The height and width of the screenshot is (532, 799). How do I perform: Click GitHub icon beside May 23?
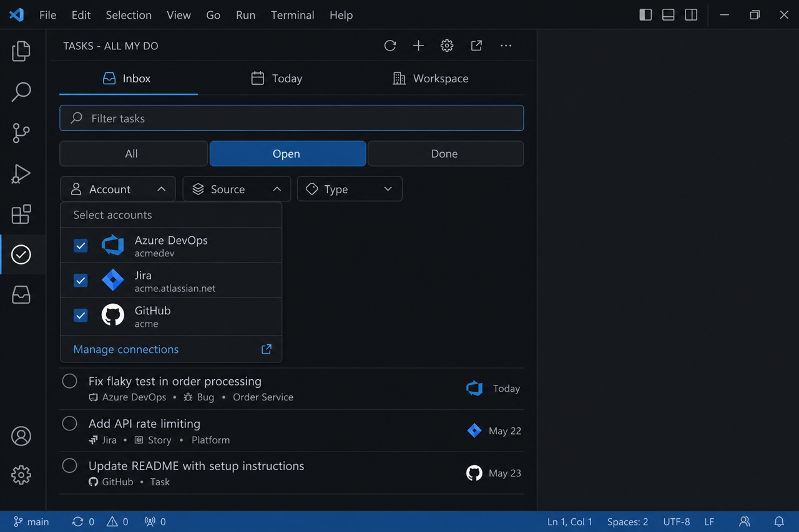pos(474,473)
